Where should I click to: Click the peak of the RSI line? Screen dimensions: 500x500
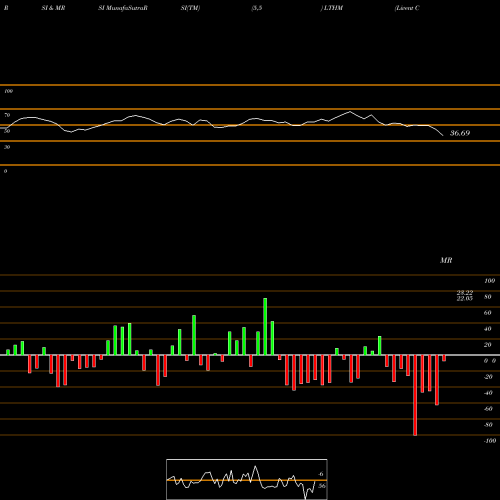350,111
